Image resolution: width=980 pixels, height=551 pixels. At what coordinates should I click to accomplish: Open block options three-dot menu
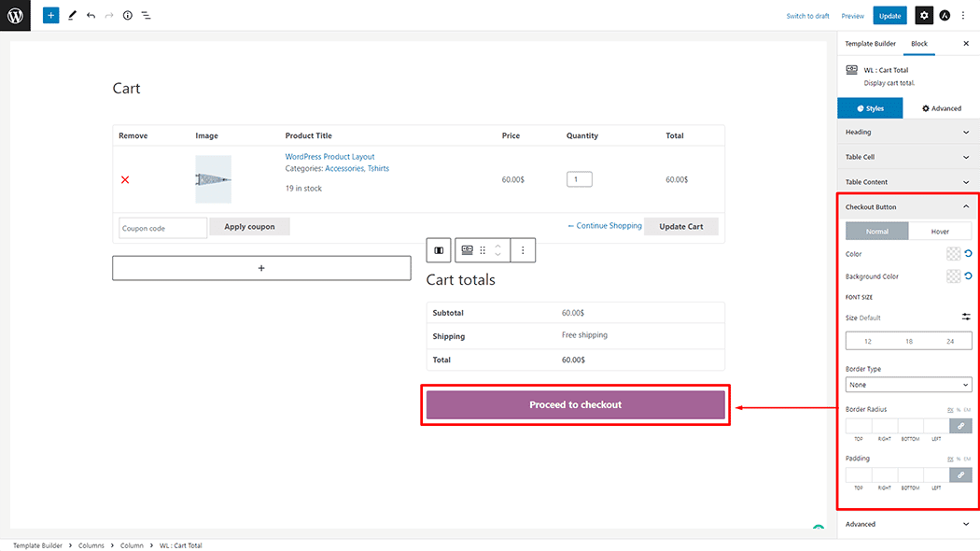click(x=523, y=250)
